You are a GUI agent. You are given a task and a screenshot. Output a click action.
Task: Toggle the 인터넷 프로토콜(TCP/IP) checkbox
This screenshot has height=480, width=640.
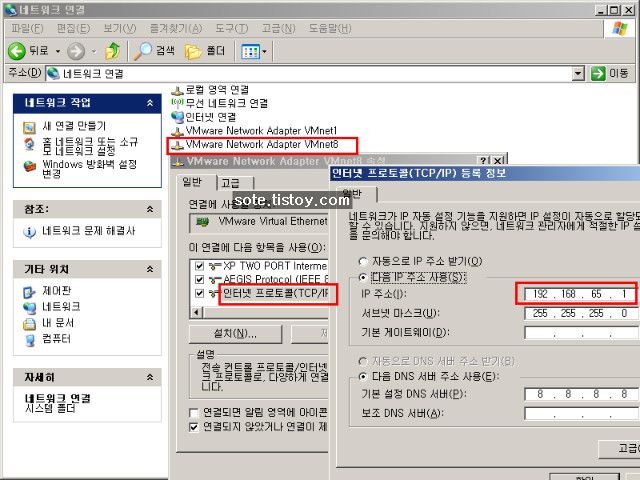click(x=199, y=293)
